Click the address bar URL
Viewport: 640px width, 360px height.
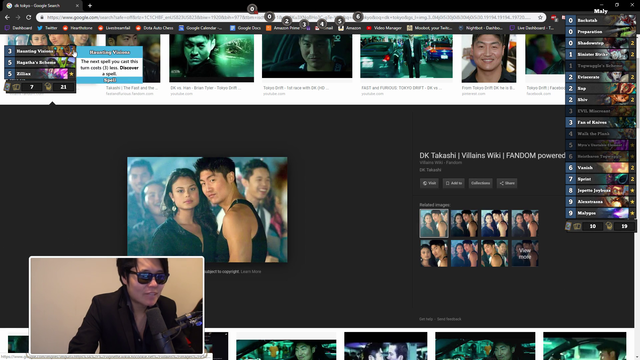click(288, 18)
